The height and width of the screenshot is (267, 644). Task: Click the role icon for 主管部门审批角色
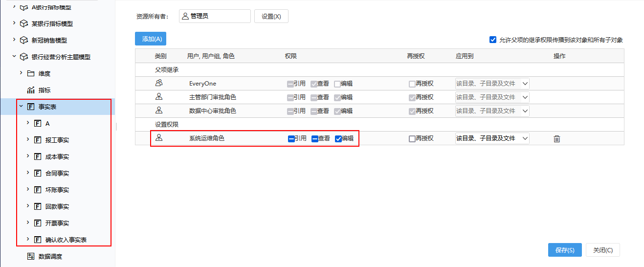158,97
